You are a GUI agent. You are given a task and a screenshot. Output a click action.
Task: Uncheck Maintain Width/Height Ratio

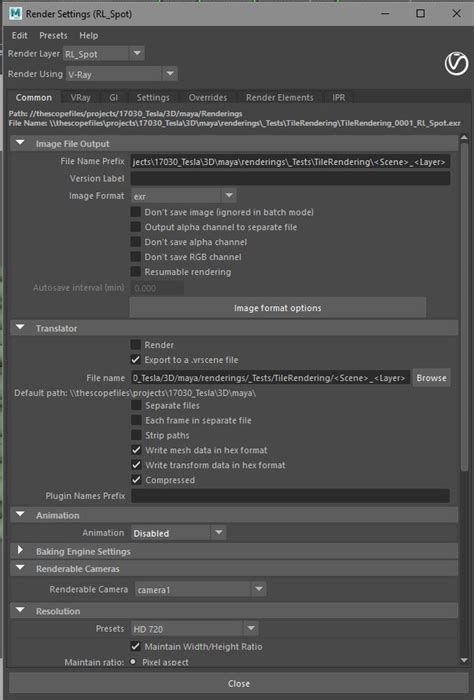pos(136,646)
